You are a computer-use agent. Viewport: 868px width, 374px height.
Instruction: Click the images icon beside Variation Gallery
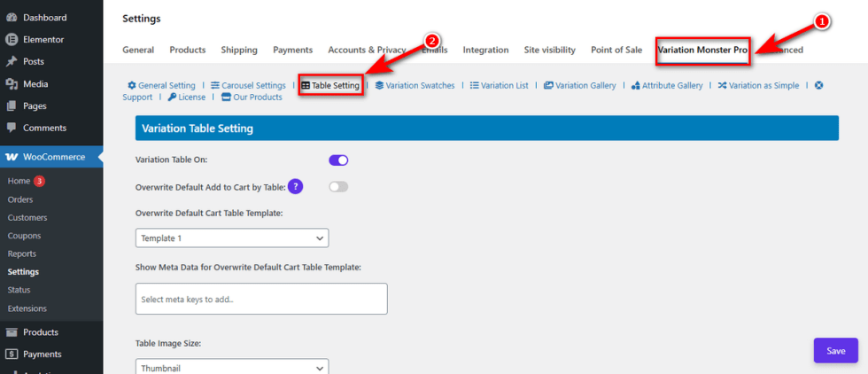point(548,85)
